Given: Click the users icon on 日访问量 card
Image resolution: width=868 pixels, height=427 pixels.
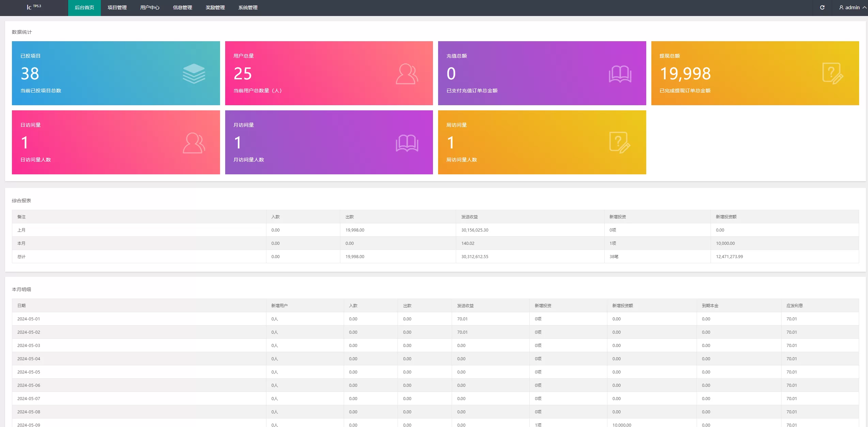Looking at the screenshot, I should (194, 143).
